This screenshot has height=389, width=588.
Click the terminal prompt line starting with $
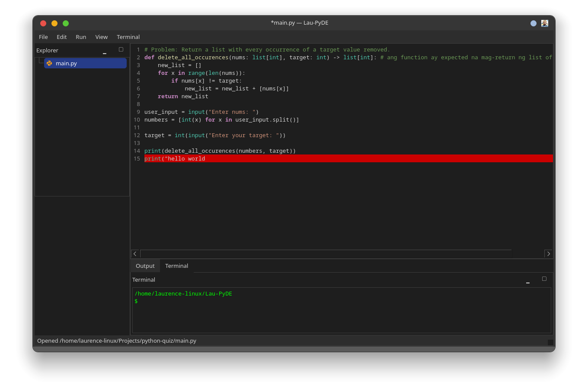136,301
